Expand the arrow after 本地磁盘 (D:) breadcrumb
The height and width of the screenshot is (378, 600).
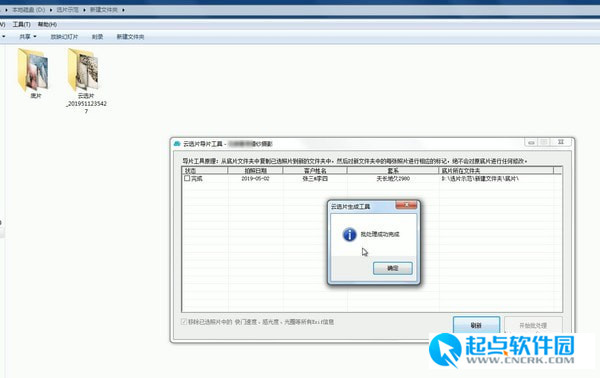tap(51, 10)
